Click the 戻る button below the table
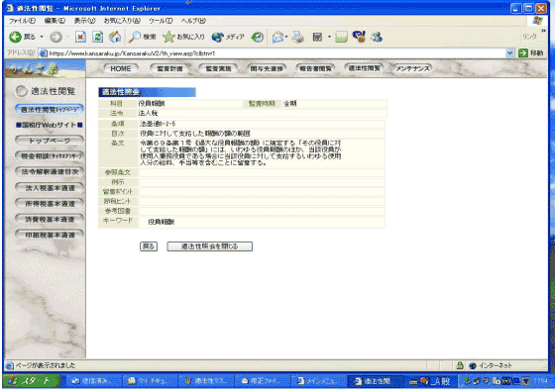Viewport: 555px width, 392px height. [x=149, y=246]
